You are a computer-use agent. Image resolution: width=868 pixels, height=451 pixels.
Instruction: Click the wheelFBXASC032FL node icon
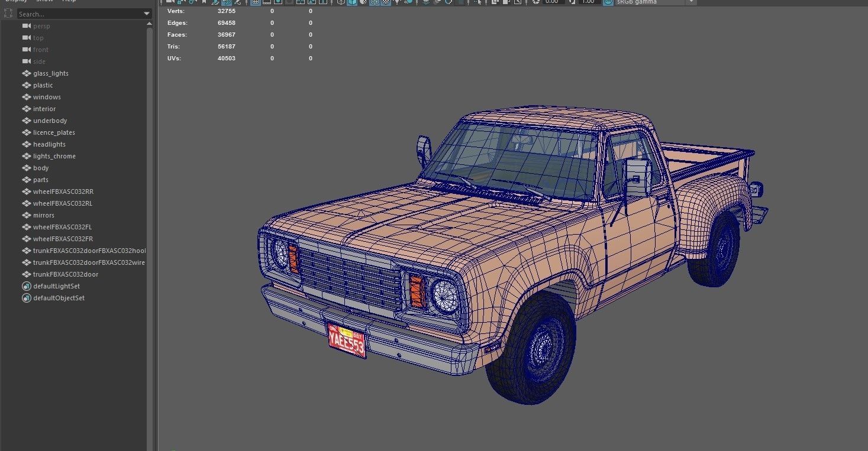coord(26,227)
